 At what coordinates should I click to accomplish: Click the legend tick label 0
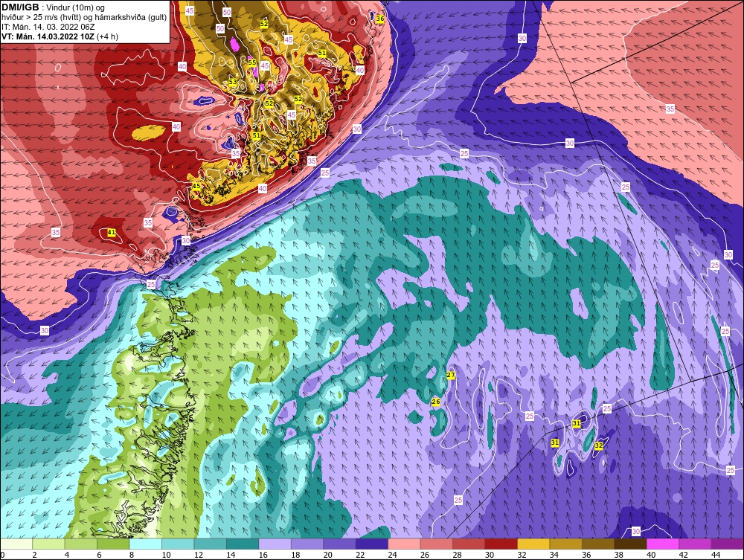click(x=2, y=555)
